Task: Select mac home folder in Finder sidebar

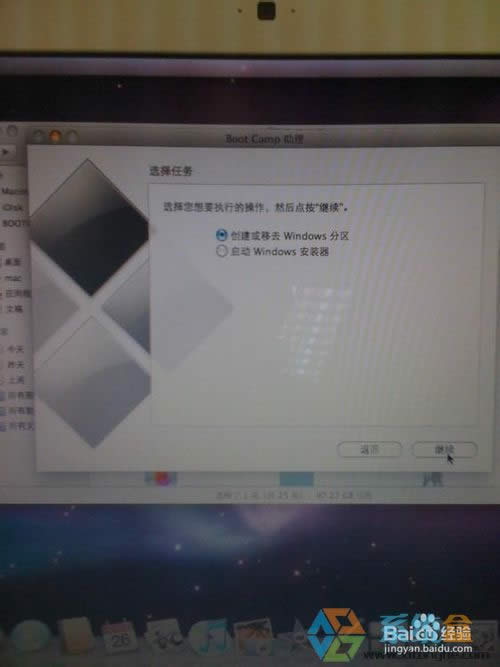Action: pos(13,278)
